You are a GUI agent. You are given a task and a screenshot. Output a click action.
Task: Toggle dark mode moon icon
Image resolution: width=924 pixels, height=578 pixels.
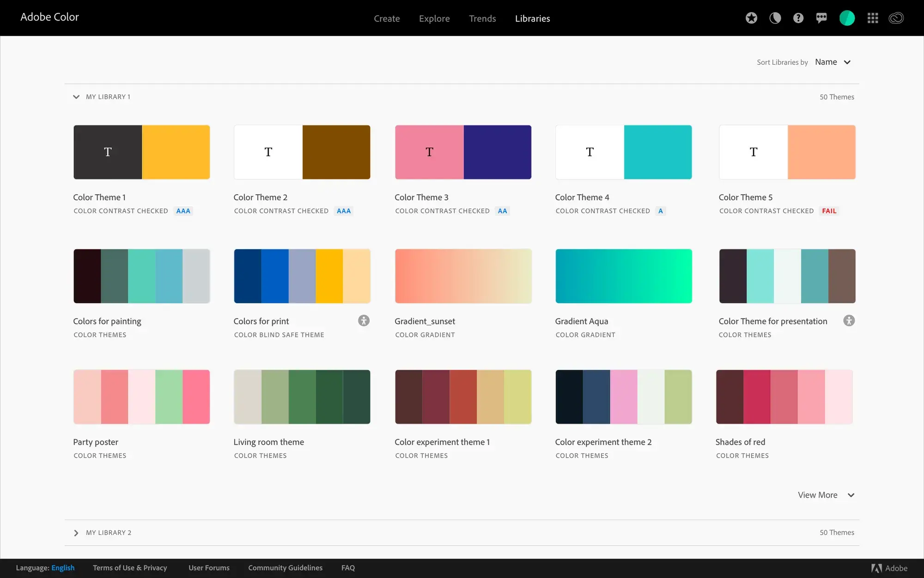(774, 18)
